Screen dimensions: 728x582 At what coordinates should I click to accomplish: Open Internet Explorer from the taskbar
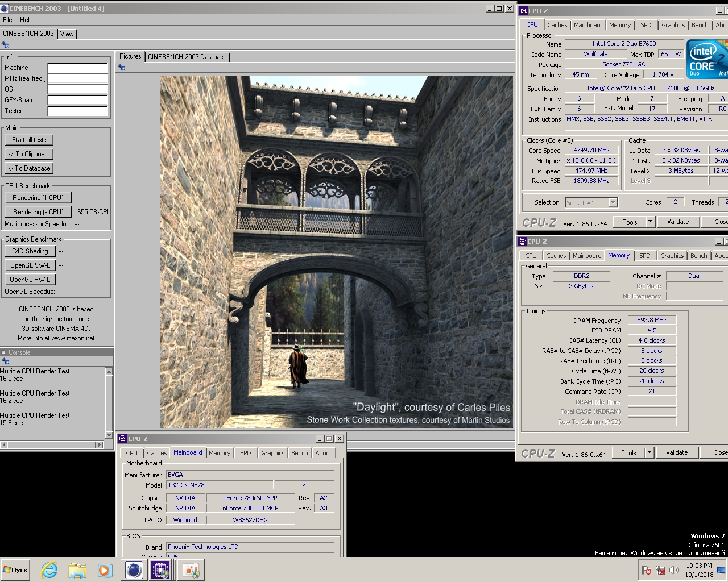49,570
